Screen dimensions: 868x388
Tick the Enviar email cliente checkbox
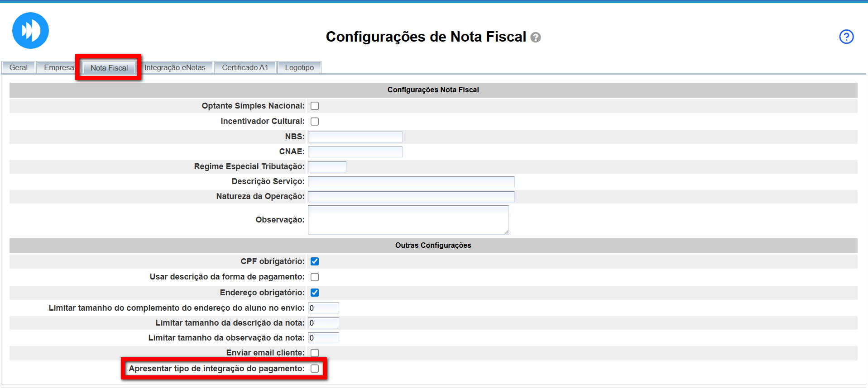(315, 353)
